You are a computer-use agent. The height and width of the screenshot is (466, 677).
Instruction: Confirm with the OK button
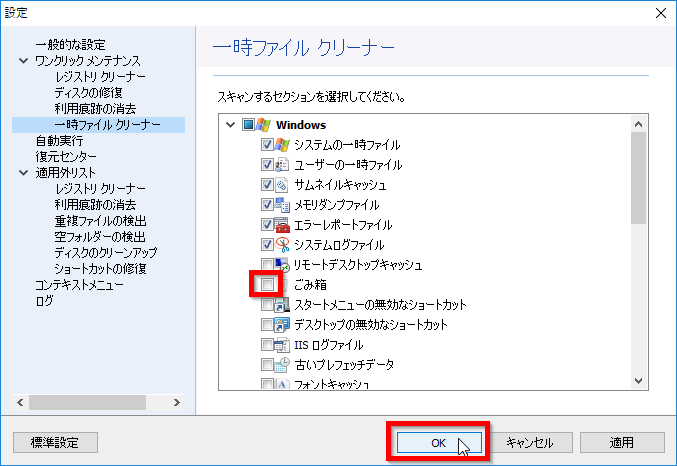tap(439, 443)
